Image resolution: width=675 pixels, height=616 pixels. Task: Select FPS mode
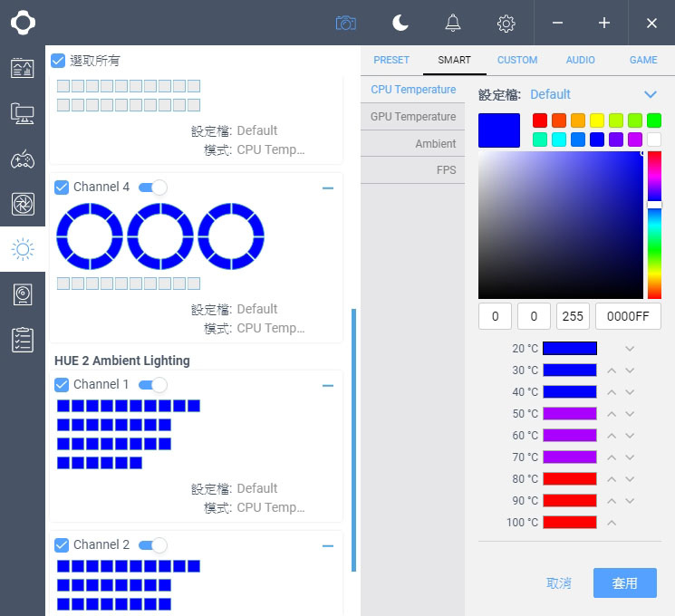click(413, 170)
